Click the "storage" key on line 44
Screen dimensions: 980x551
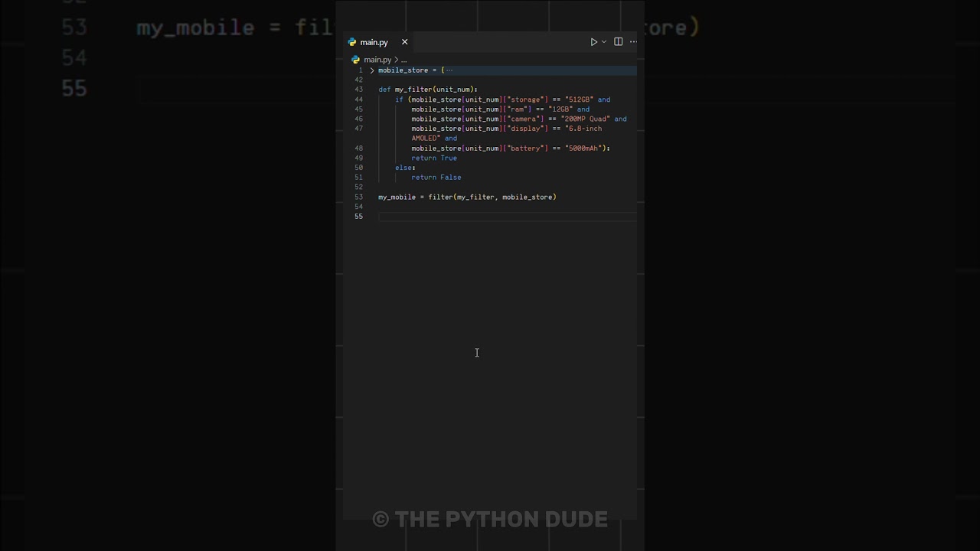coord(528,99)
